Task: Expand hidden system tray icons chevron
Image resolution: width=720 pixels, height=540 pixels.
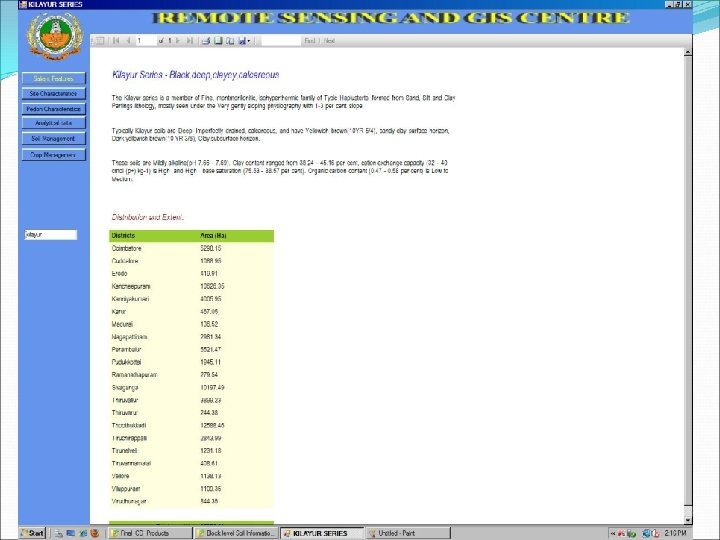Action: (613, 533)
